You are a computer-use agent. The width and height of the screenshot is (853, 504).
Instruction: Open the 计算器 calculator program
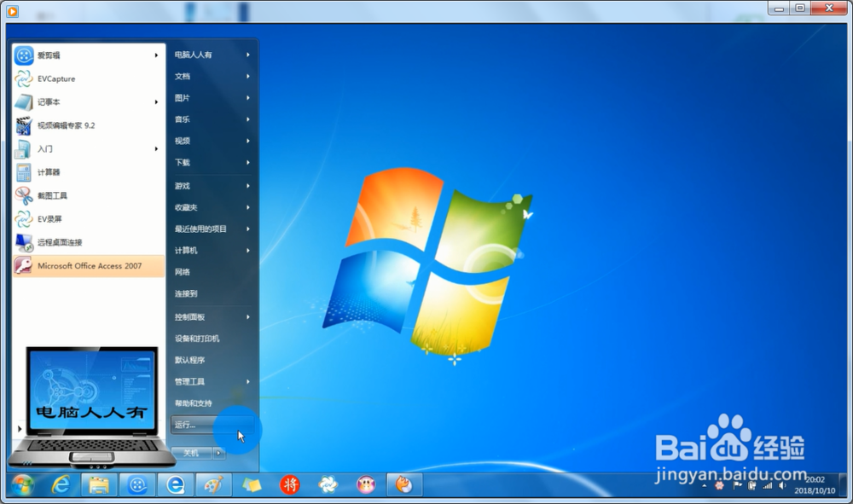89,172
